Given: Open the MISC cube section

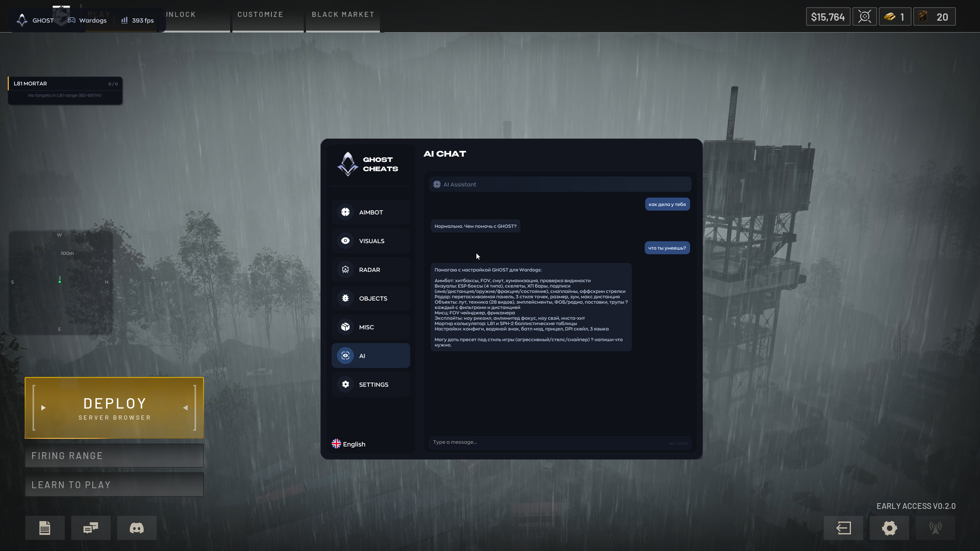Looking at the screenshot, I should tap(370, 327).
